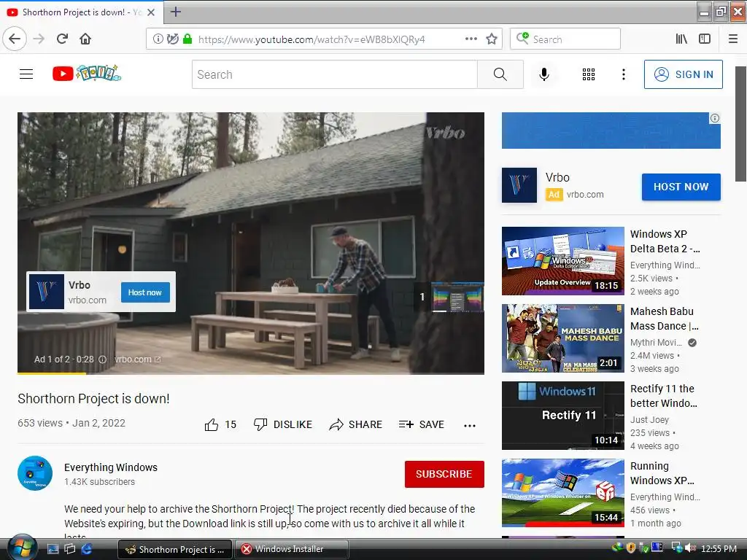This screenshot has width=747, height=560.
Task: Click the Firefox toolbar Search box
Action: [x=565, y=39]
